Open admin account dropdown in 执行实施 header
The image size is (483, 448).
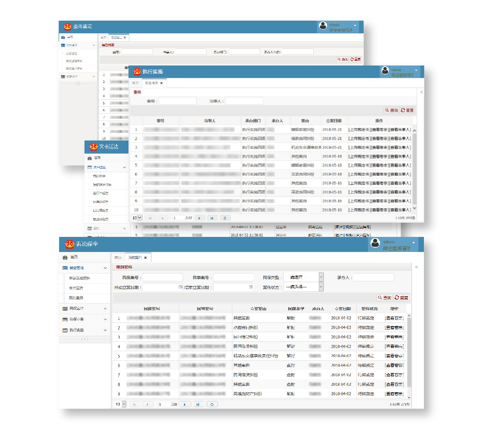point(416,70)
